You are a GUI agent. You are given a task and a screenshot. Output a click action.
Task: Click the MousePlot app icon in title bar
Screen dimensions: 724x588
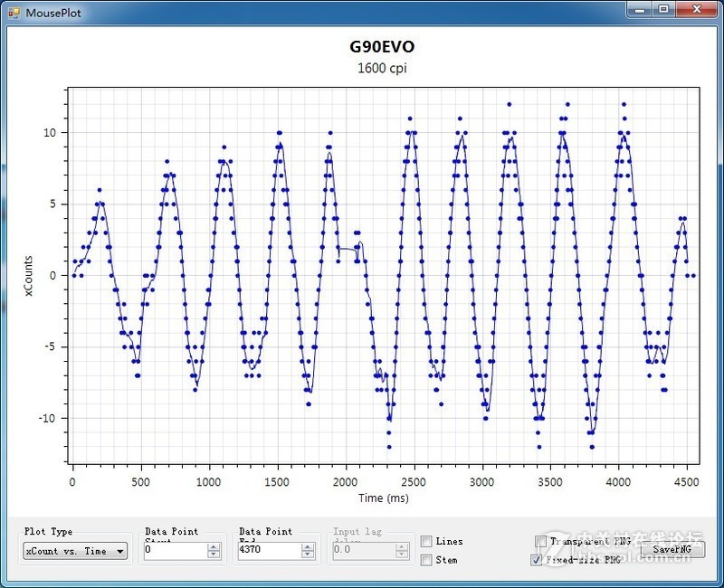coord(14,12)
